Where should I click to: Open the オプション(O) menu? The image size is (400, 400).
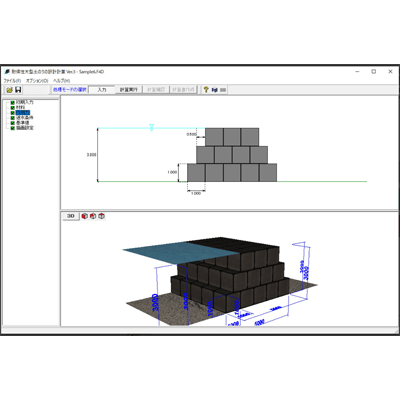(37, 81)
